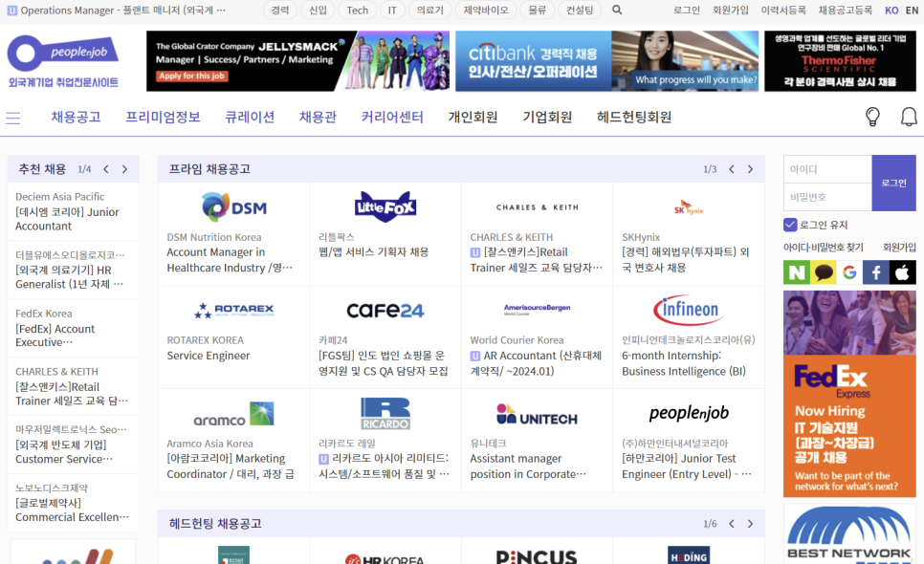Open the UNITECH logo
The height and width of the screenshot is (564, 924).
point(537,415)
